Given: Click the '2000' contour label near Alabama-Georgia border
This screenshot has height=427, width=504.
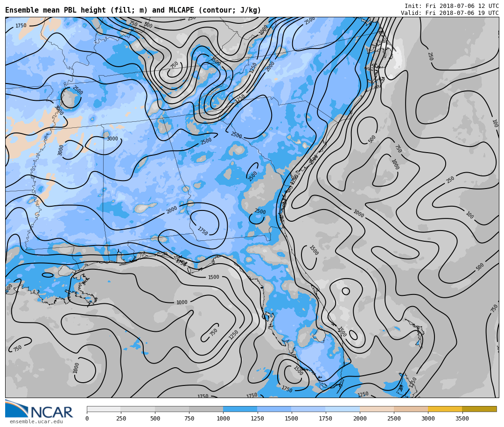Looking at the screenshot, I should tap(172, 210).
